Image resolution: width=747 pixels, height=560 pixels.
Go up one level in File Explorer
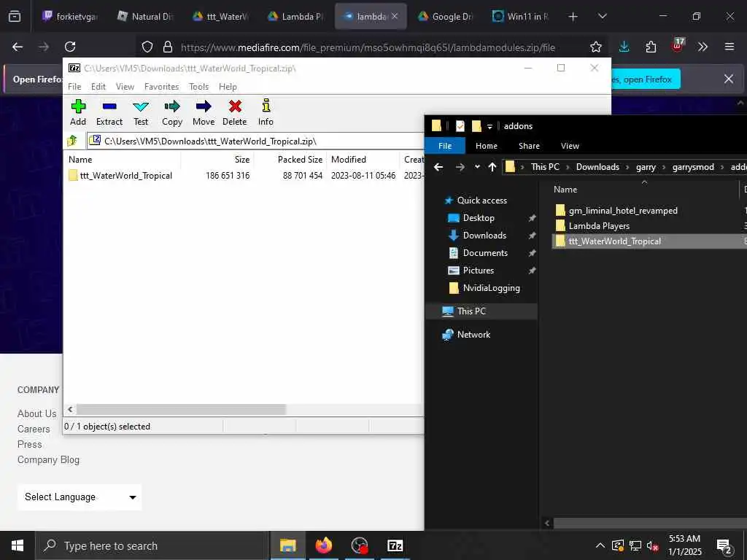pyautogui.click(x=492, y=167)
